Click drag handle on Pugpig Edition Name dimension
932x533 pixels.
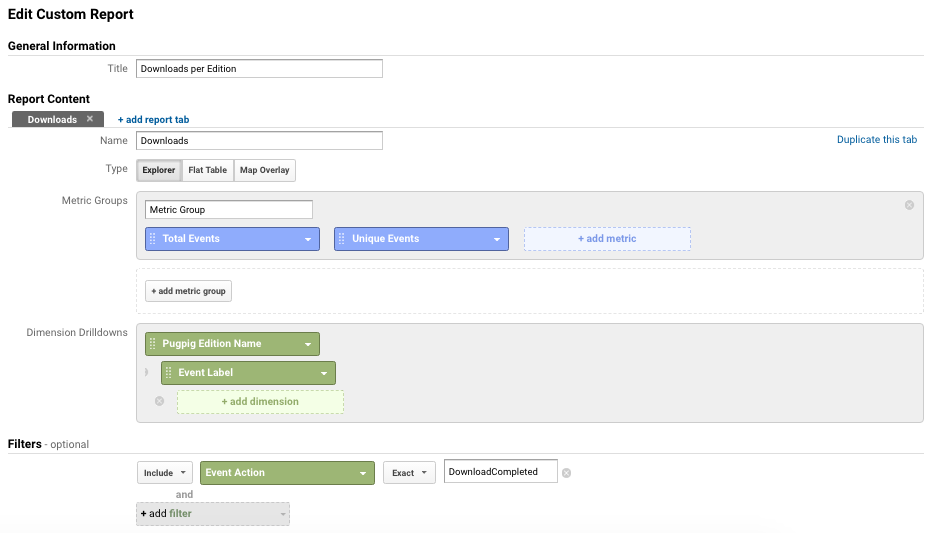pyautogui.click(x=153, y=343)
